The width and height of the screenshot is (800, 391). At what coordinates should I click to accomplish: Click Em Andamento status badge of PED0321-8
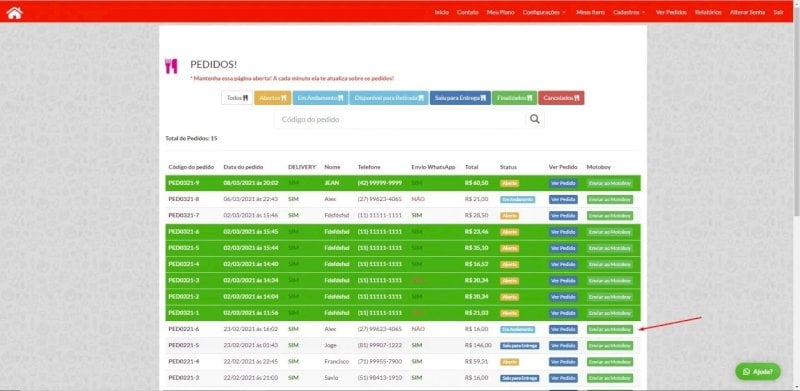[517, 200]
